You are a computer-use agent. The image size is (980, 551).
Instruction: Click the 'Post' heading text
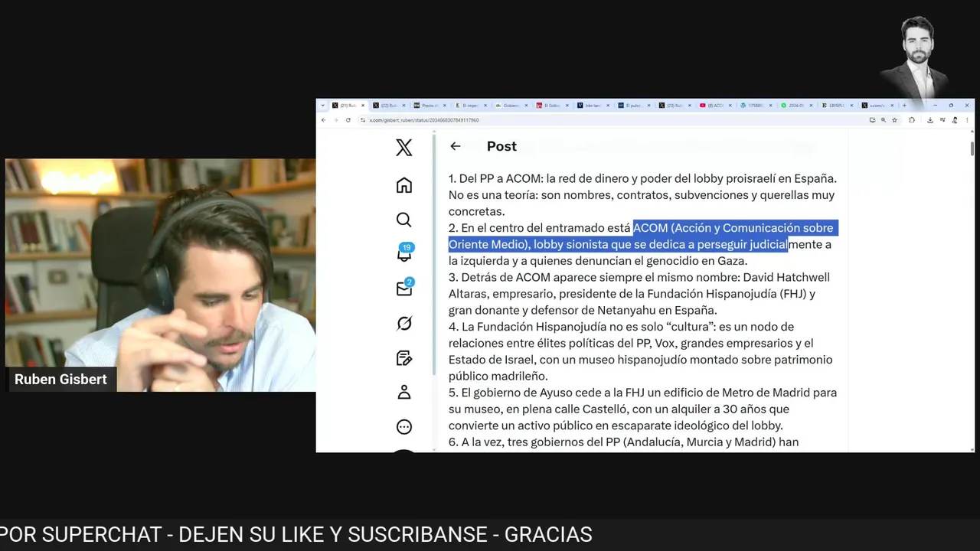coord(501,146)
